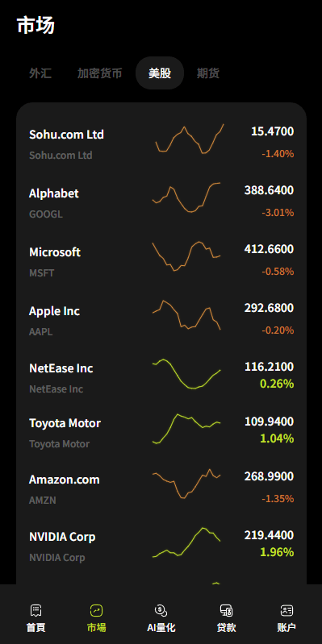The height and width of the screenshot is (644, 322).
Task: Tap the 贷款 loan icon
Action: point(226,610)
